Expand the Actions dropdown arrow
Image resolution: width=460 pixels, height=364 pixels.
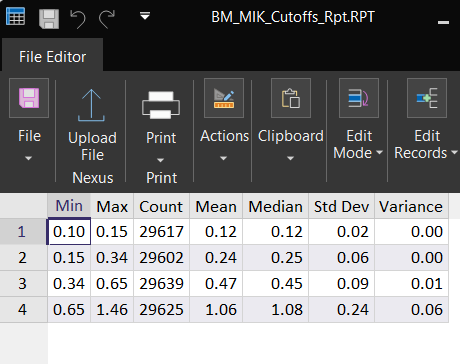point(223,158)
